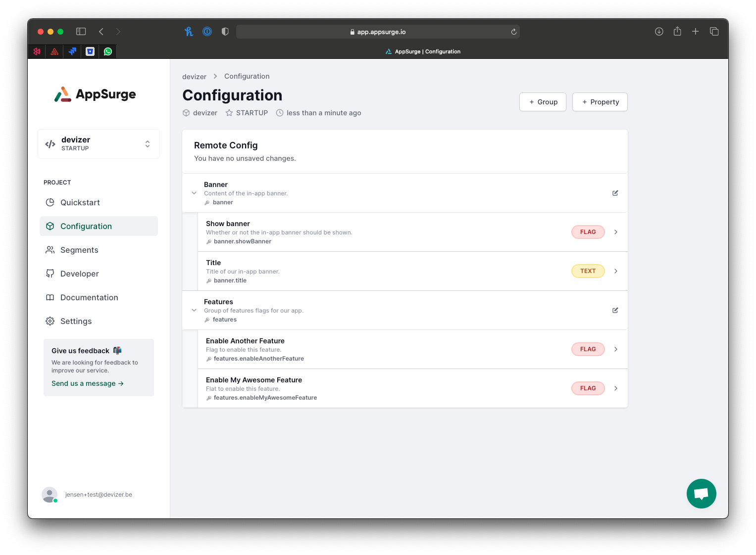Click the FLAG badge on Show banner

[588, 232]
